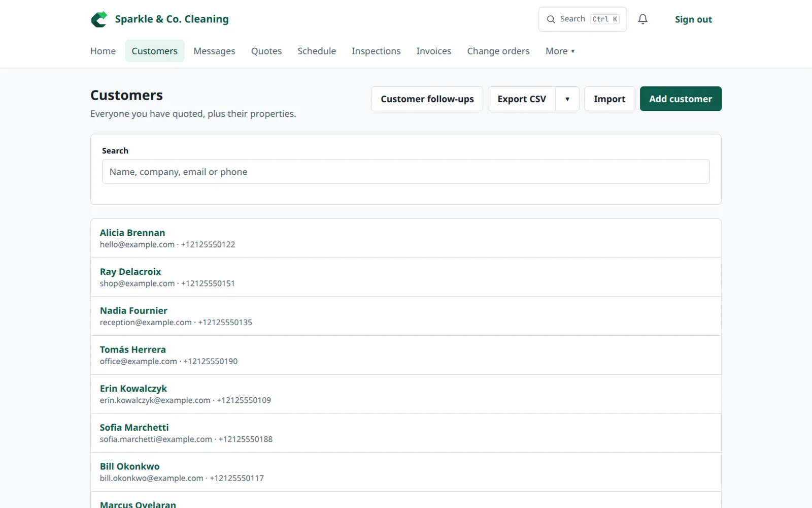The width and height of the screenshot is (812, 508).
Task: Open the Messages tab
Action: [214, 51]
